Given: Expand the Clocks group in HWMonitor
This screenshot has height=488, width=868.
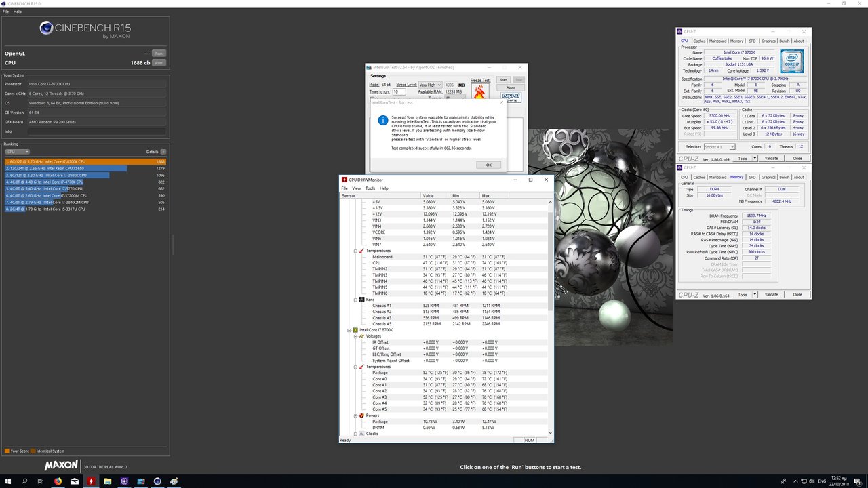Looking at the screenshot, I should pos(355,434).
